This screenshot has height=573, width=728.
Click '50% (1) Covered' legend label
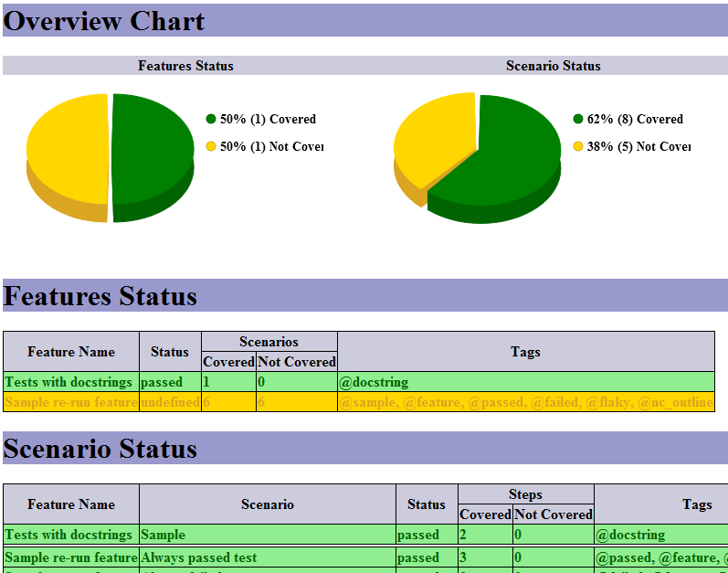coord(268,120)
